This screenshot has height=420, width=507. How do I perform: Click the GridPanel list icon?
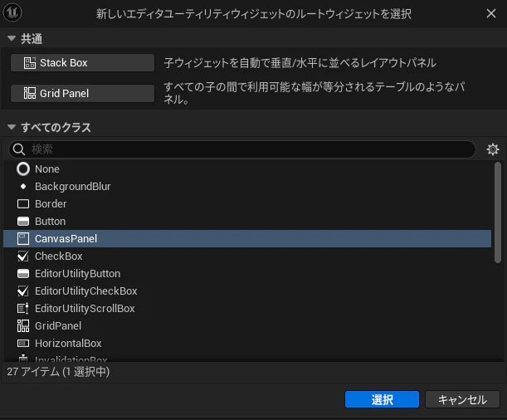(x=23, y=326)
